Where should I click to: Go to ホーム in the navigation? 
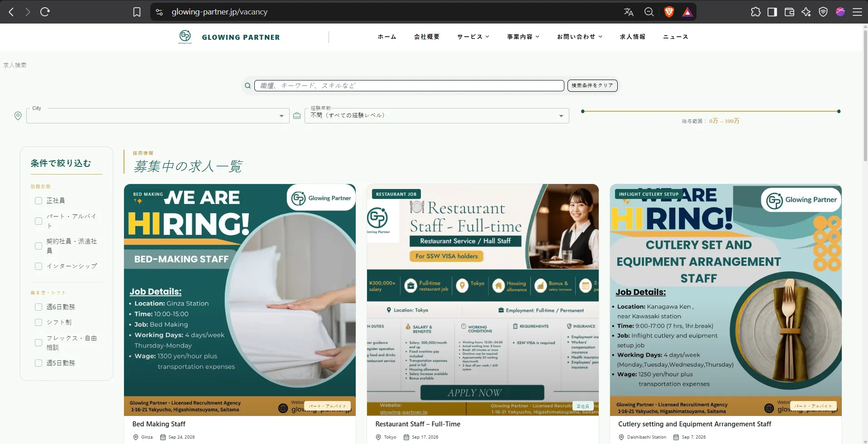click(387, 37)
